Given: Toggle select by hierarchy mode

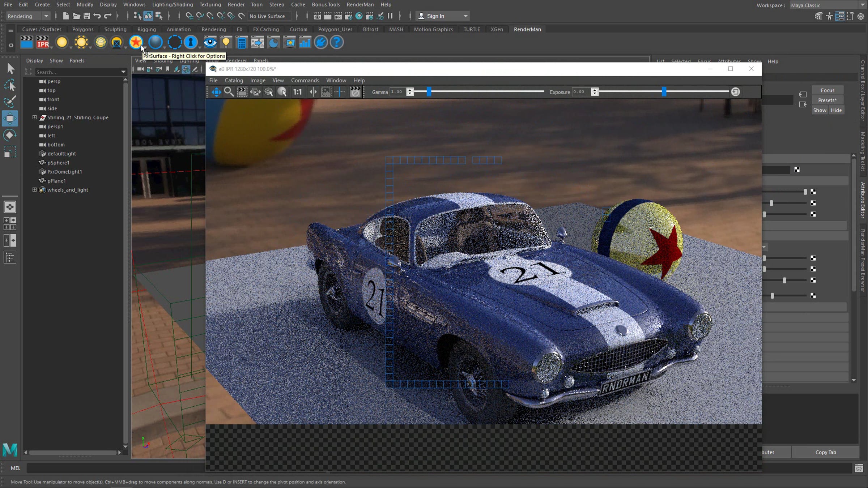Looking at the screenshot, I should coord(137,16).
